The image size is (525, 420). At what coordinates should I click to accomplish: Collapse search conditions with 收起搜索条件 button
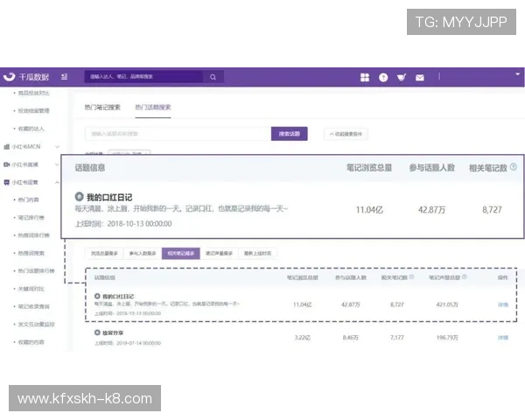tap(346, 134)
